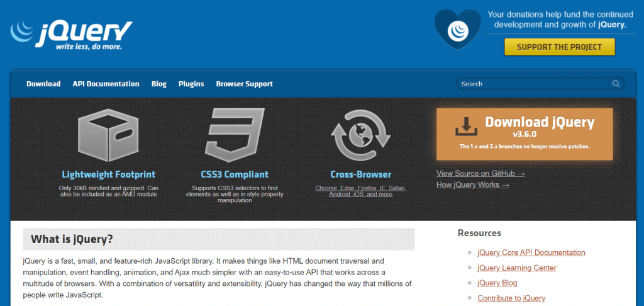
Task: Click the heart donation icon
Action: (458, 30)
